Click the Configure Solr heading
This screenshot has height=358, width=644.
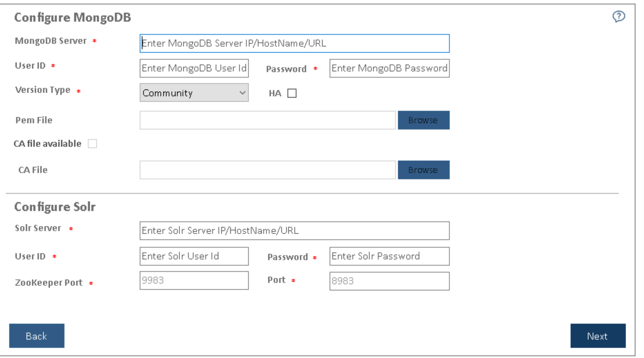click(x=55, y=206)
